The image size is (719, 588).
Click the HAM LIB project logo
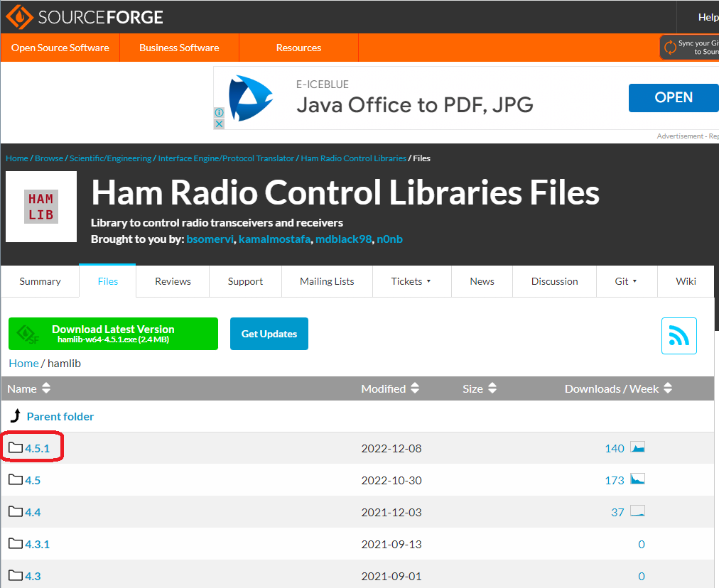(41, 207)
